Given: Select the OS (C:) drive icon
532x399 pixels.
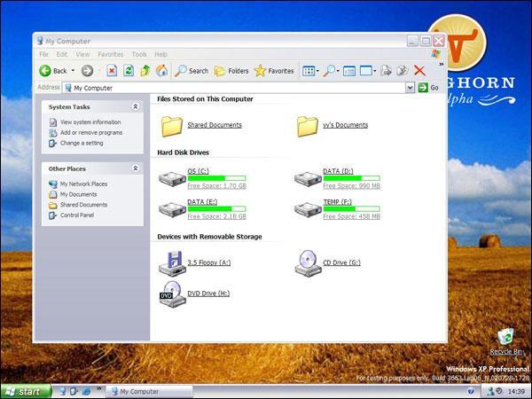Looking at the screenshot, I should click(x=172, y=179).
